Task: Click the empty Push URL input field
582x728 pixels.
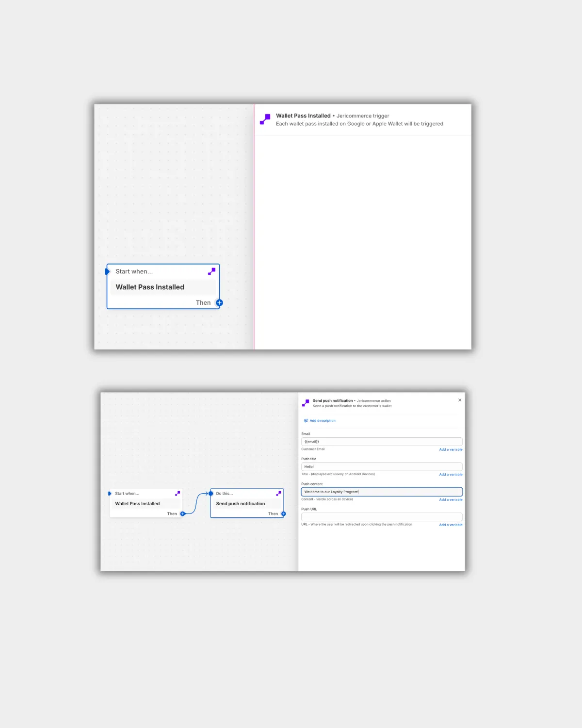Action: (382, 517)
